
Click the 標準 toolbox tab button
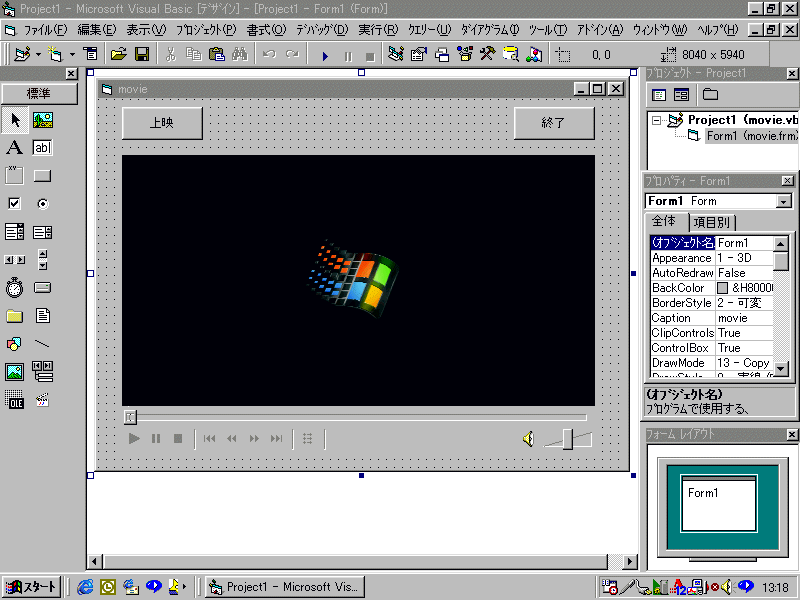click(39, 93)
